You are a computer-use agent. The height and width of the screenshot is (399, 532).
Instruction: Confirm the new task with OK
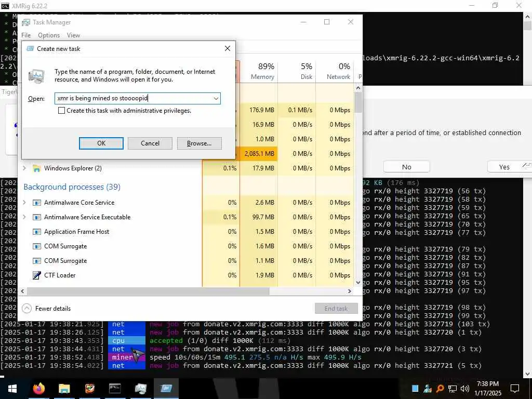pyautogui.click(x=101, y=143)
